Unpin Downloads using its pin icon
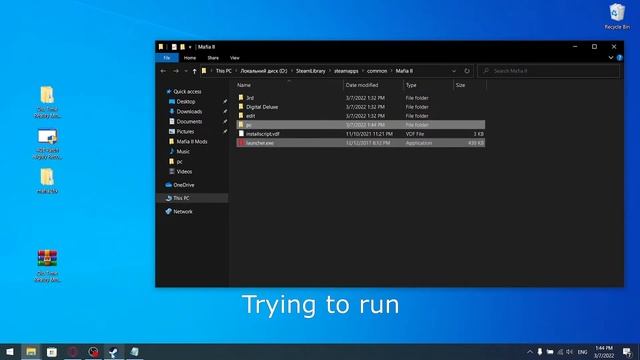Image resolution: width=640 pixels, height=360 pixels. (225, 111)
